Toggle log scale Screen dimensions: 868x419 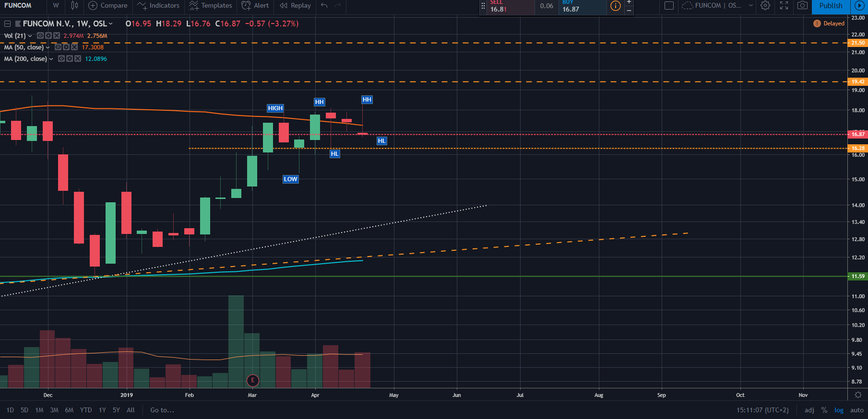tap(839, 410)
